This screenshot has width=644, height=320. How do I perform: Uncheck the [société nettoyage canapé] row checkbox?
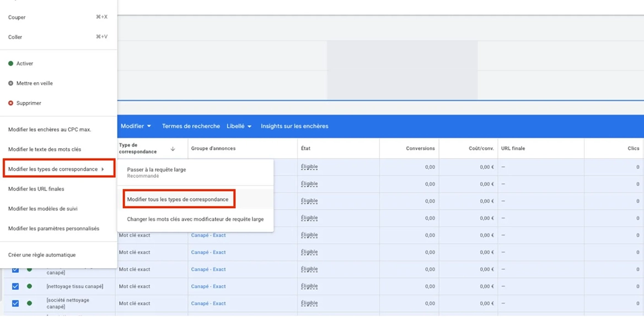coord(15,303)
